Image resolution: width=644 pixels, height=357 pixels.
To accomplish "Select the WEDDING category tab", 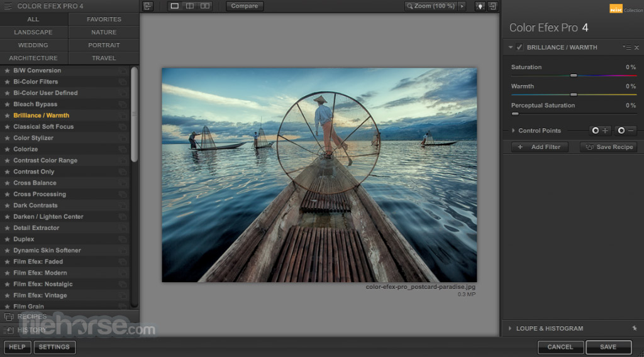I will 34,45.
